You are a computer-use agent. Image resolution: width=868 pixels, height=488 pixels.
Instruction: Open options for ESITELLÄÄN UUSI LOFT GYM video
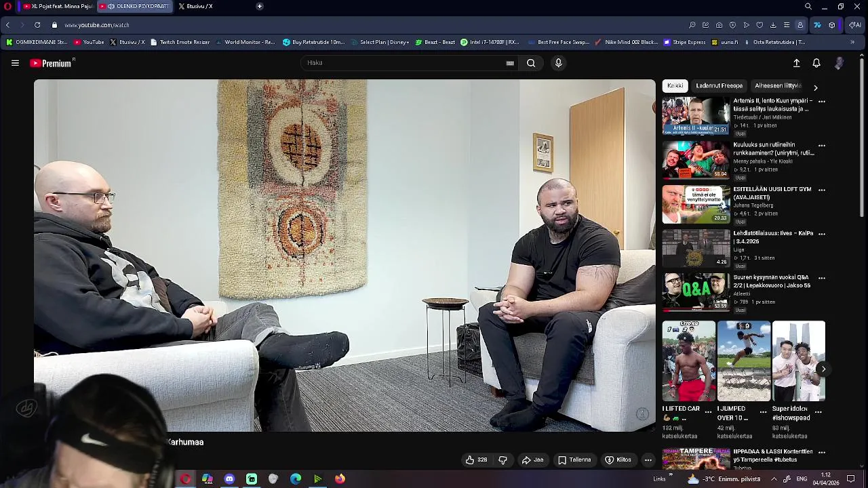coord(821,190)
